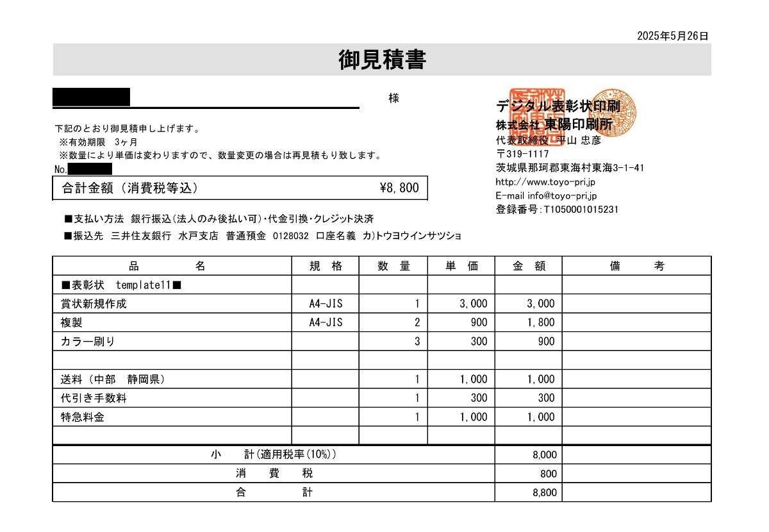769x532 pixels.
Task: Click the A4-JIS spec in 賞状新規作成 row
Action: pos(326,303)
